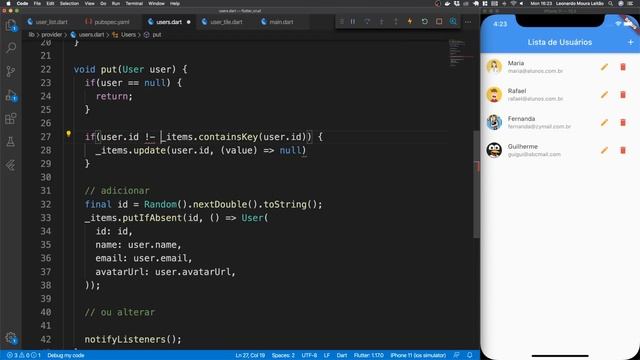Restart the debug session
The image size is (640, 360).
pos(424,22)
